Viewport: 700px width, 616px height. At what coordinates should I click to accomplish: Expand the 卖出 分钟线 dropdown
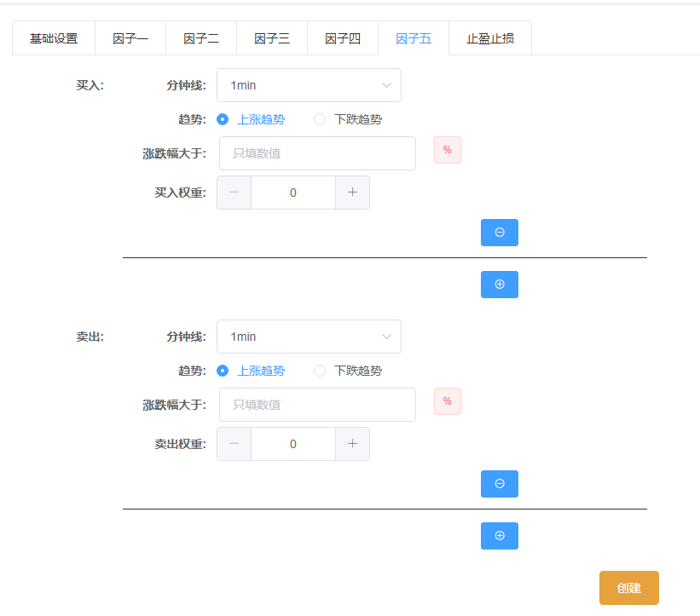(x=309, y=337)
